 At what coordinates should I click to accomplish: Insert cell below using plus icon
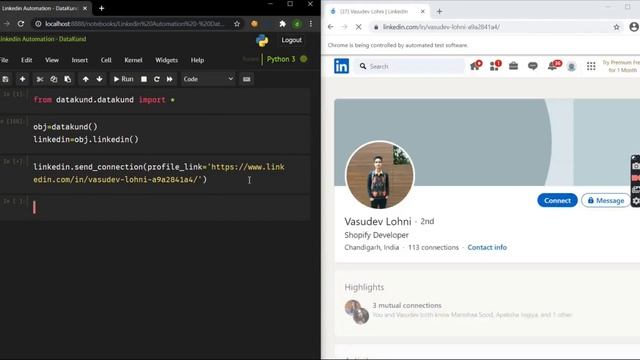click(x=22, y=79)
